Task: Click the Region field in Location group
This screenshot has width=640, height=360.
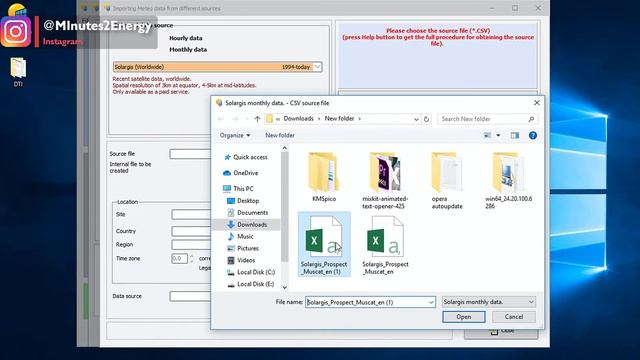Action: click(x=191, y=245)
